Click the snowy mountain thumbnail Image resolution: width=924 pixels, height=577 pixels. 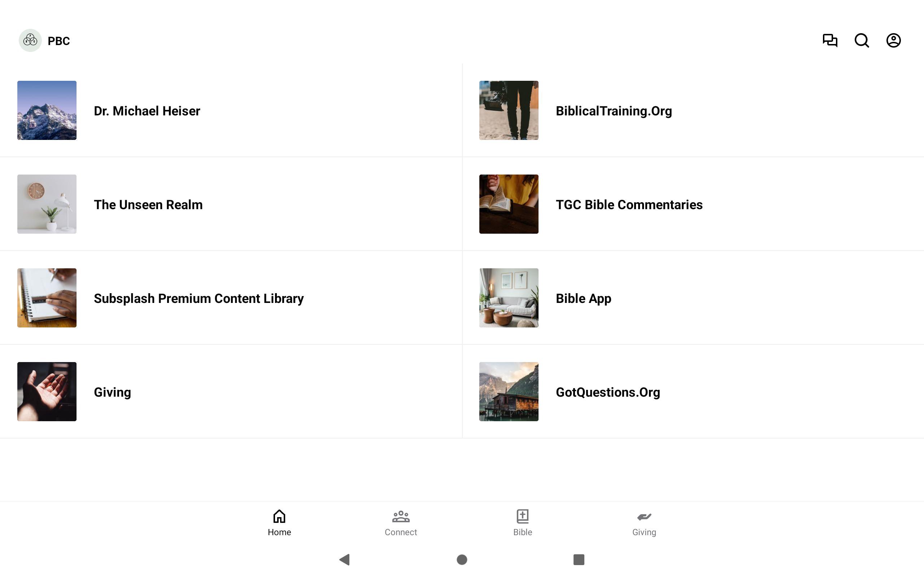point(47,110)
